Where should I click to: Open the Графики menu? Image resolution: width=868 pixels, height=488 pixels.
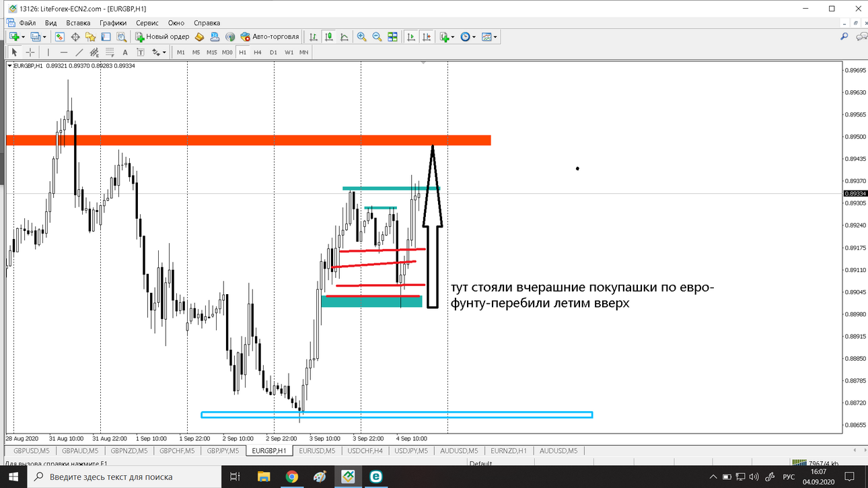coord(113,23)
